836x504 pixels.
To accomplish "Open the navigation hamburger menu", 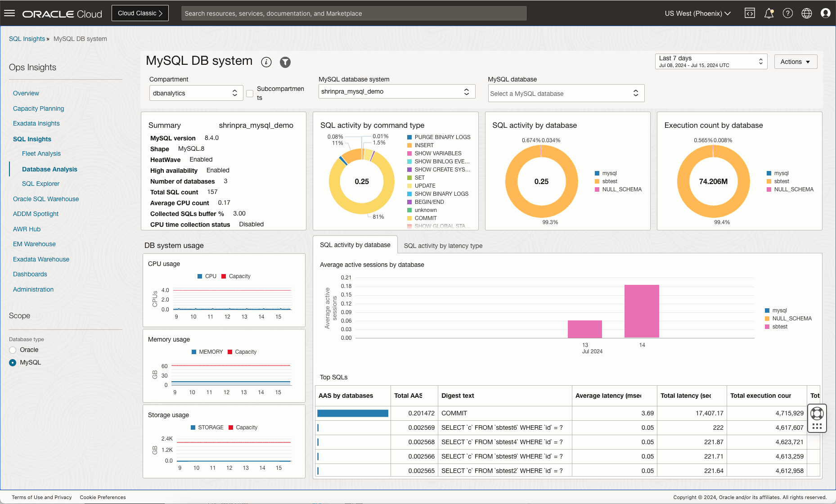I will 9,13.
